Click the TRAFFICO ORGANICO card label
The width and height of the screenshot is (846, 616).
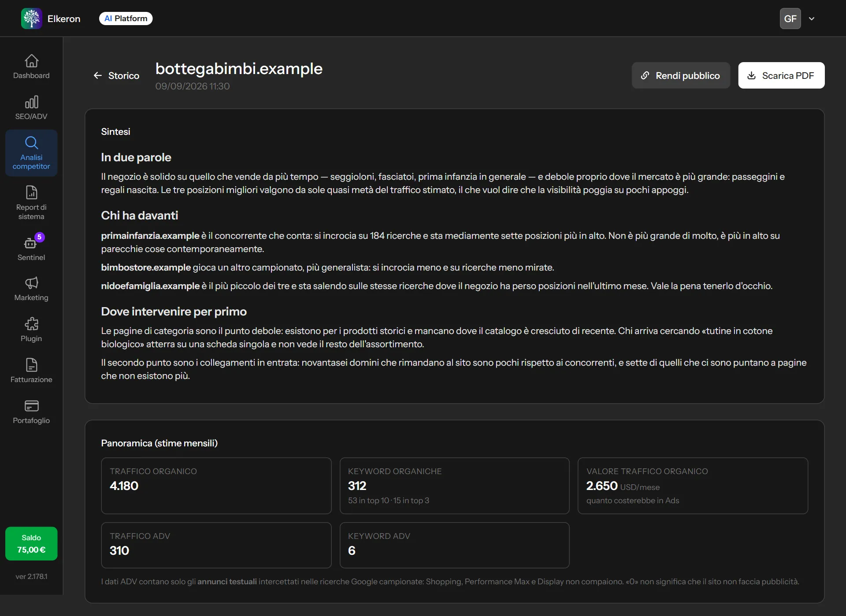coord(153,471)
